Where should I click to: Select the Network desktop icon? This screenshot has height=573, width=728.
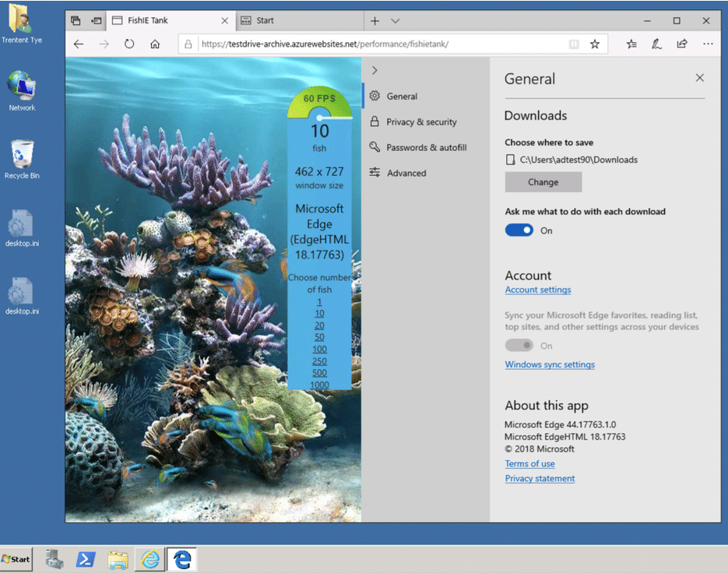22,91
